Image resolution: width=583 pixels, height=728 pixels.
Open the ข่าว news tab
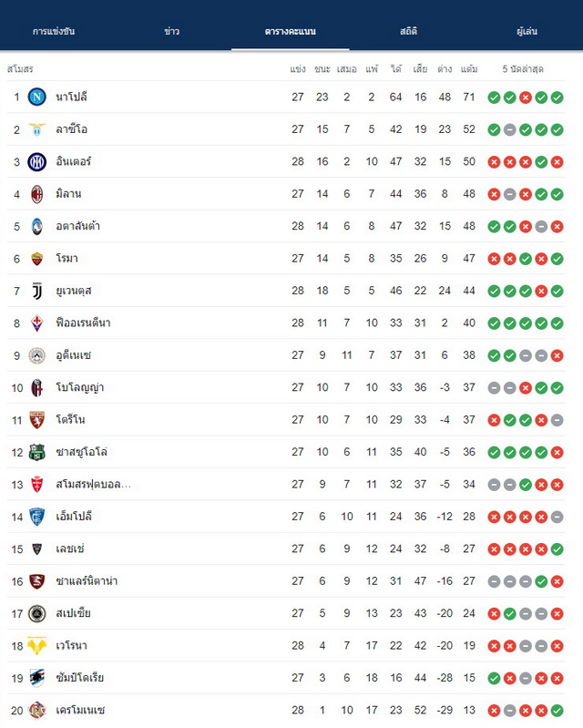pos(172,31)
